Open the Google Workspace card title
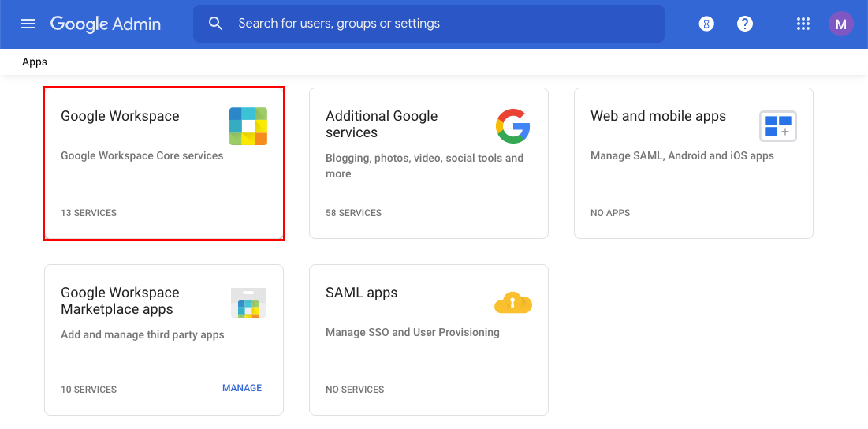This screenshot has height=429, width=868. tap(120, 116)
